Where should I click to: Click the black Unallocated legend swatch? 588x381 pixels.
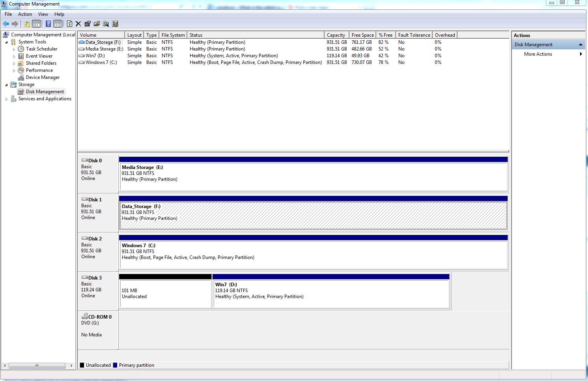pos(82,365)
